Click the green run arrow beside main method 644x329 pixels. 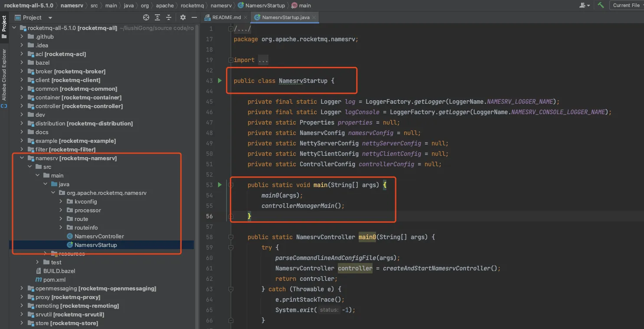pos(219,185)
